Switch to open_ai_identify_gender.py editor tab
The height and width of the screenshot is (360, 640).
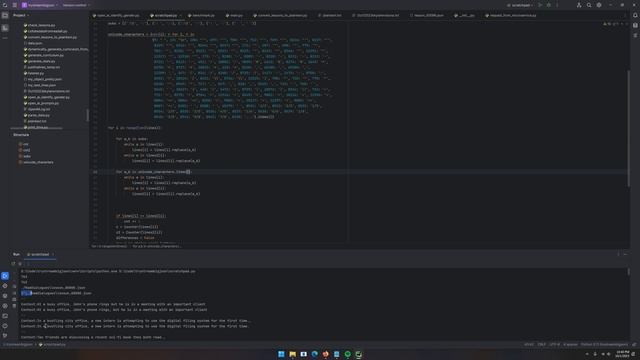[x=116, y=15]
